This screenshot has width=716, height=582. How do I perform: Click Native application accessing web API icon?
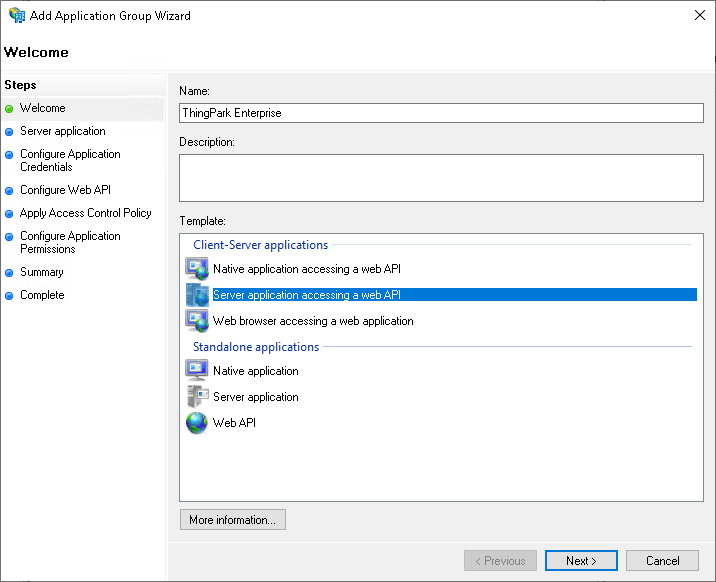click(196, 269)
